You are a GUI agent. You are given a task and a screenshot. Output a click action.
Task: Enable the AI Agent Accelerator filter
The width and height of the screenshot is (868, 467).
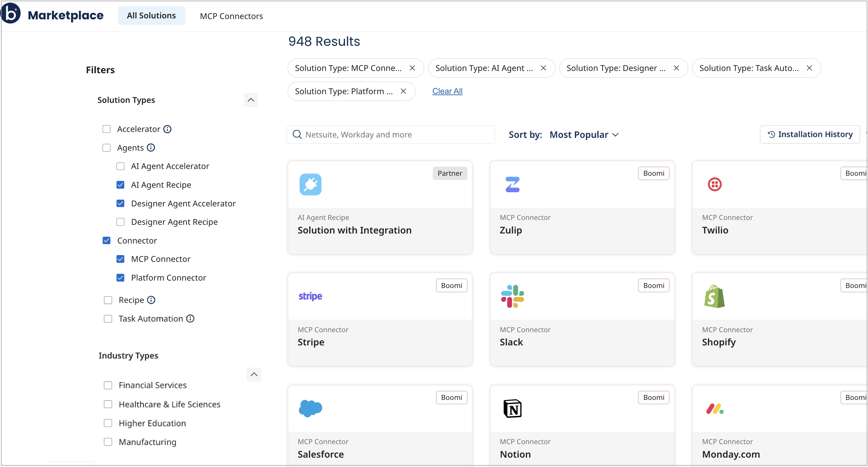click(x=120, y=166)
